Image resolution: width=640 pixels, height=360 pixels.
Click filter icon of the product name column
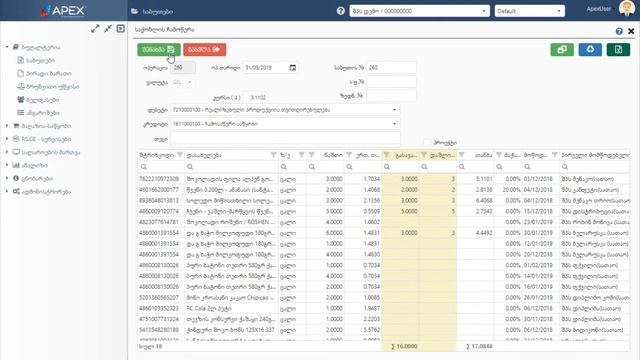[273, 155]
